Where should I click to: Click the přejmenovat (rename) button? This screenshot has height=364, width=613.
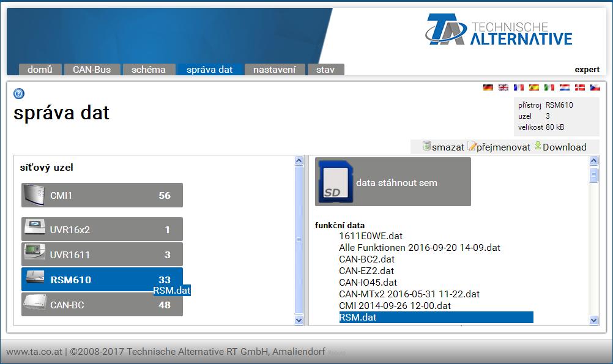499,147
